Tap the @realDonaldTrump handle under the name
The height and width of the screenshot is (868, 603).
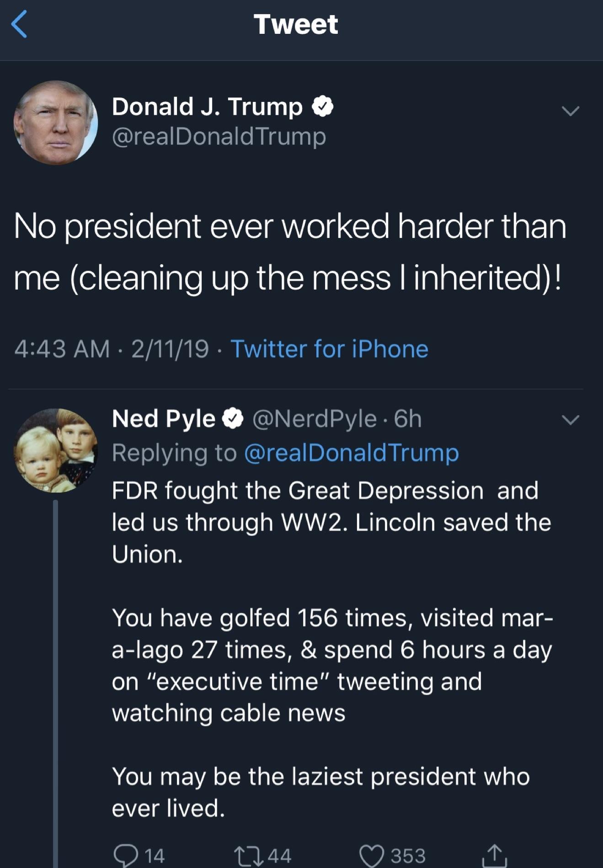(219, 136)
